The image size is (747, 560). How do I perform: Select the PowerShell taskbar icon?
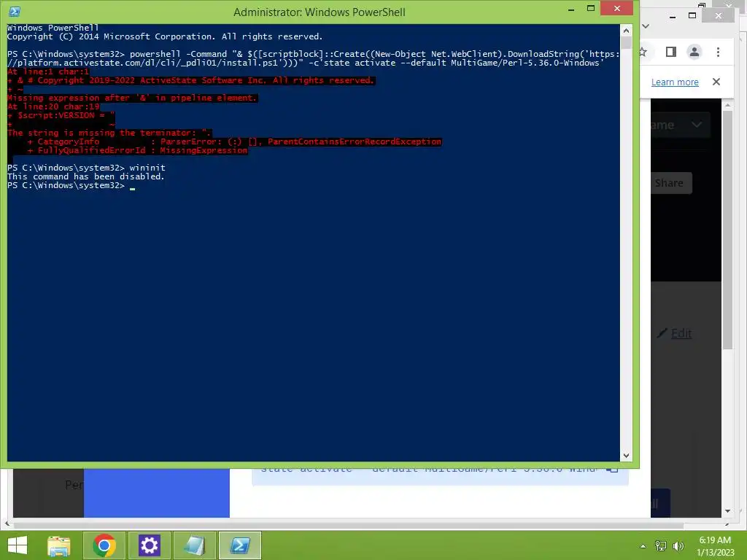coord(240,545)
